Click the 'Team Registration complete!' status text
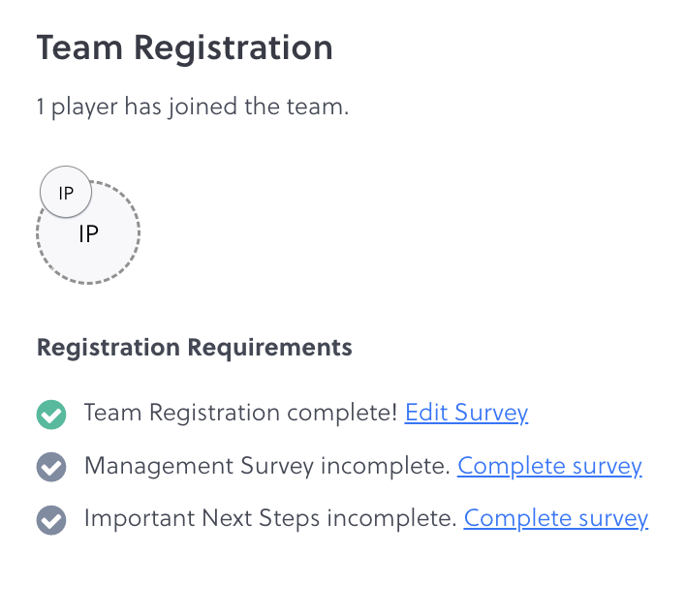 click(240, 413)
